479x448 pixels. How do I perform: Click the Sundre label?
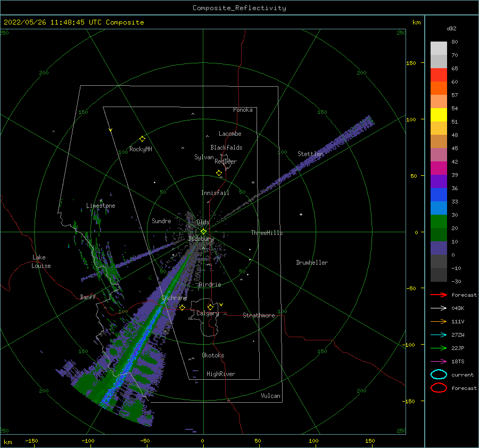161,221
